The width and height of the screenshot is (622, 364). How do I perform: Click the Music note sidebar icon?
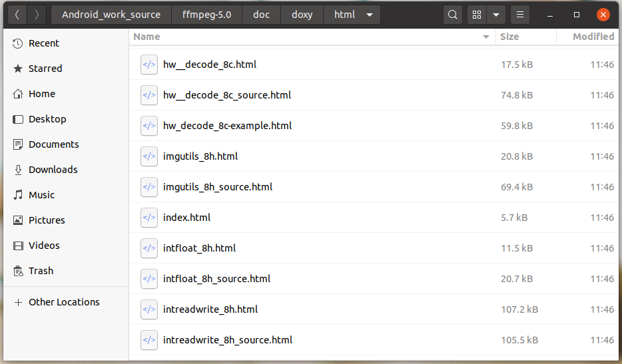(18, 195)
